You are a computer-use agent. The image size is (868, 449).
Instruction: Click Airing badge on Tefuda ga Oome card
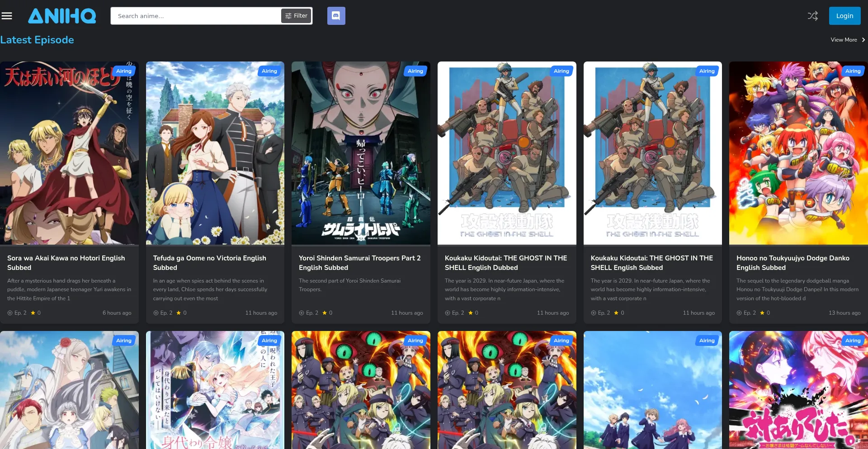coord(269,71)
